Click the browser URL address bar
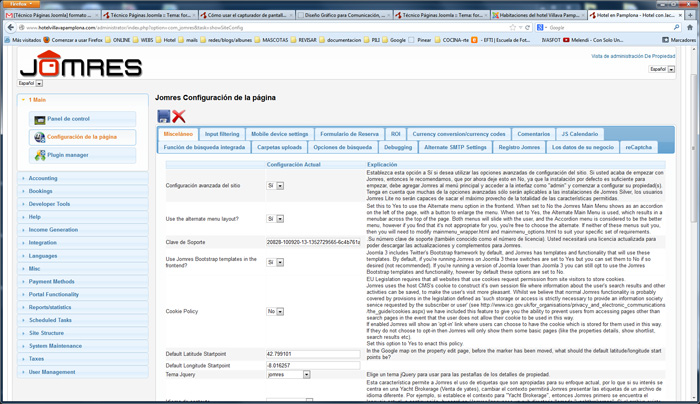Screen dimensions: 700x404 pos(263,28)
